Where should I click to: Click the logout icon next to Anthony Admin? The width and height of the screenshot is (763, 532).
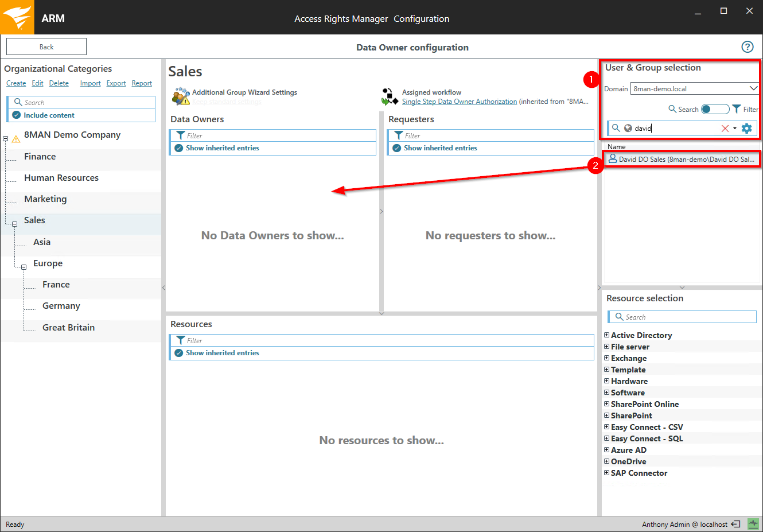[736, 524]
